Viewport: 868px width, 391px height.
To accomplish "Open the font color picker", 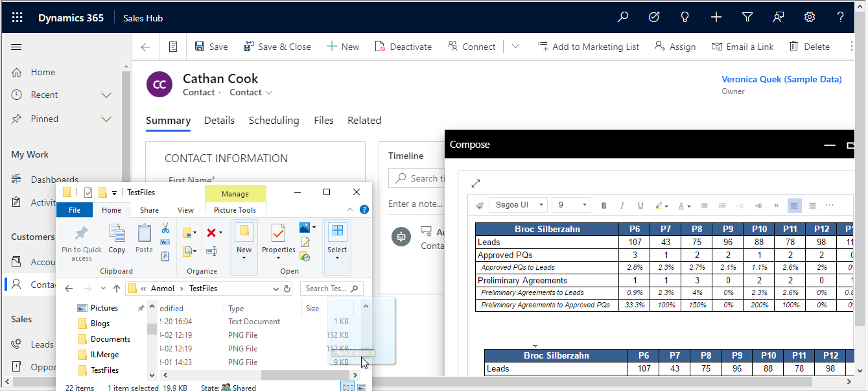I will tap(684, 206).
